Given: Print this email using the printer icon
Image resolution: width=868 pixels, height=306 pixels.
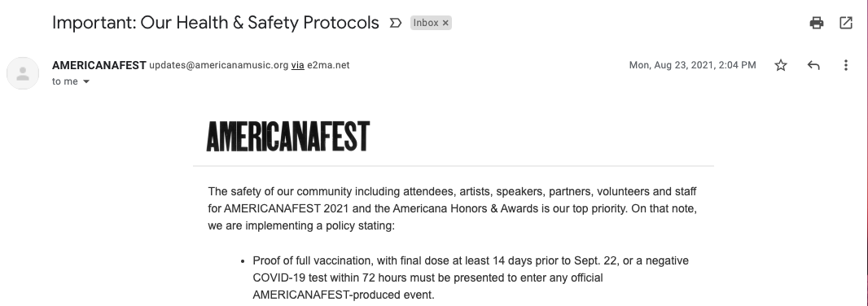Looking at the screenshot, I should [x=817, y=23].
